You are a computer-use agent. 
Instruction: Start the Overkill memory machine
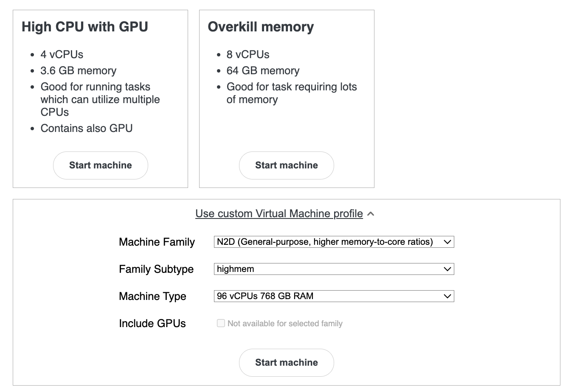point(286,165)
